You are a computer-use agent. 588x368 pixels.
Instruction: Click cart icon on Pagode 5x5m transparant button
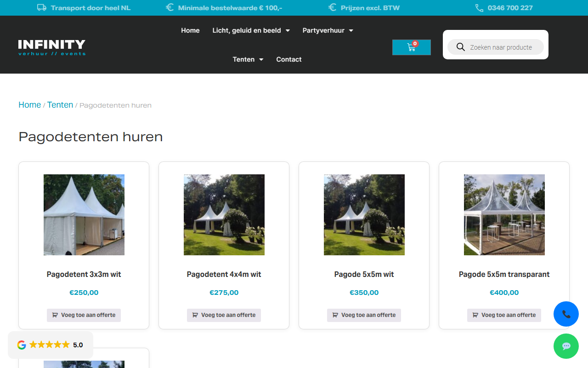click(475, 315)
